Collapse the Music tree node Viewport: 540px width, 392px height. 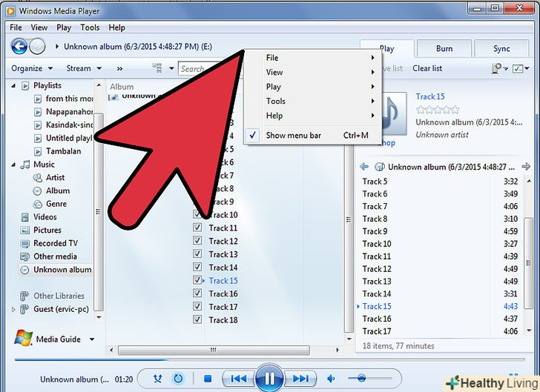pos(13,165)
